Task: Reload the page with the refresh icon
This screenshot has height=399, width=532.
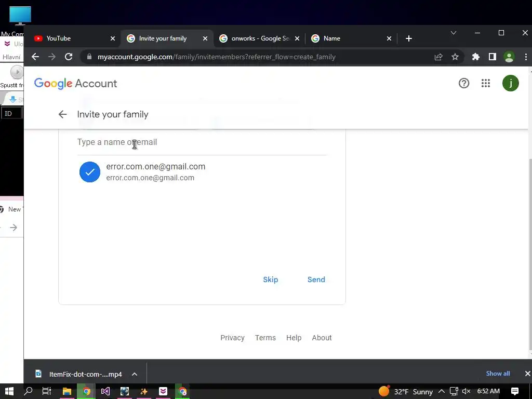Action: (x=69, y=57)
